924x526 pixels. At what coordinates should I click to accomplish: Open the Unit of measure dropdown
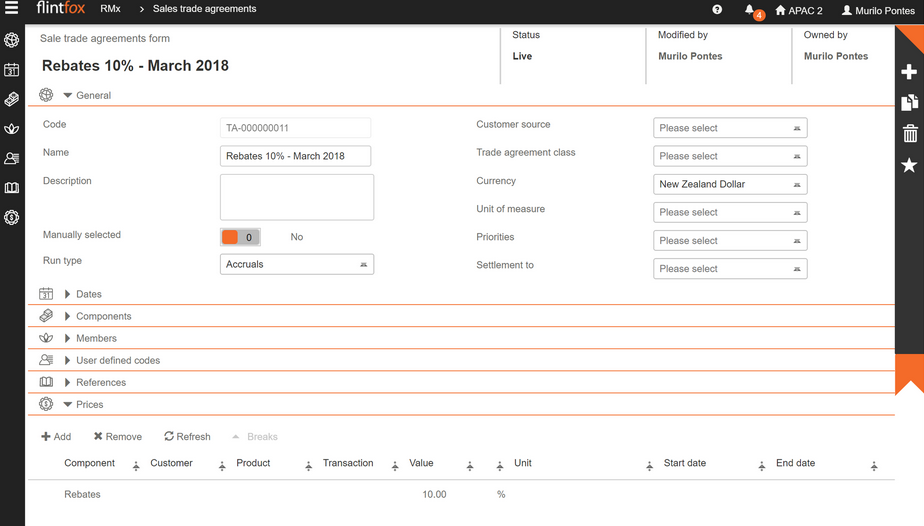pyautogui.click(x=730, y=212)
